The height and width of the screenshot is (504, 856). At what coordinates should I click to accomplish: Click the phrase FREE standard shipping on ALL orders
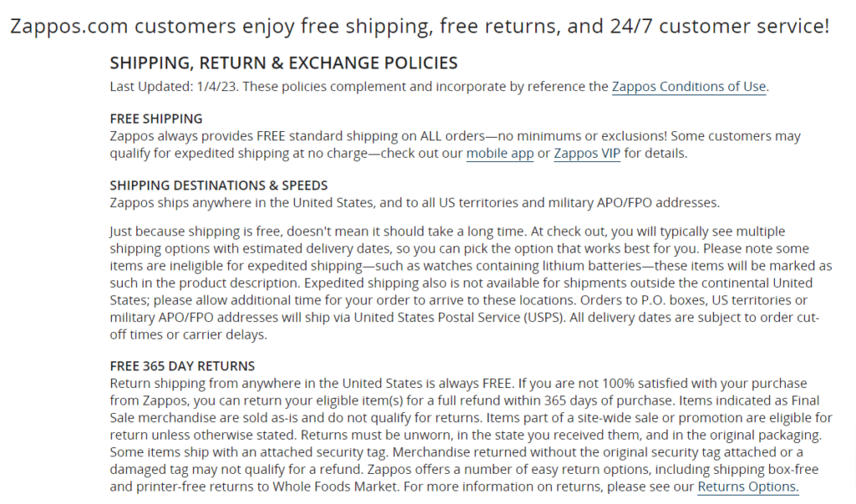pos(370,136)
